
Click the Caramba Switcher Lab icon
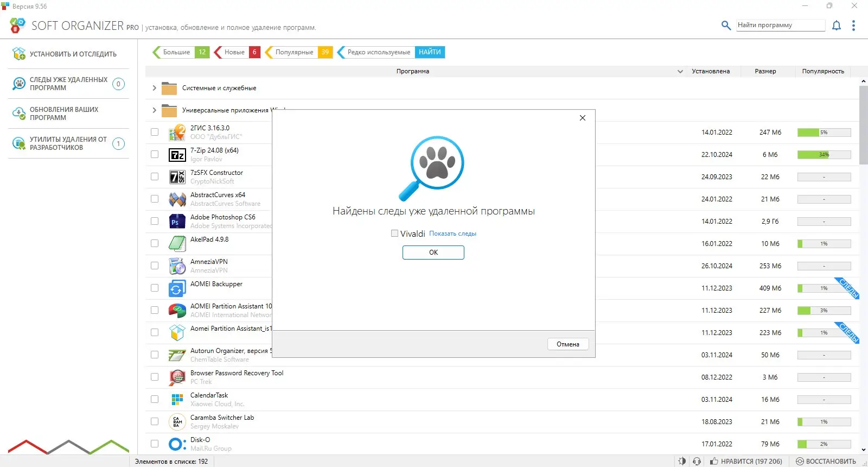(x=177, y=422)
